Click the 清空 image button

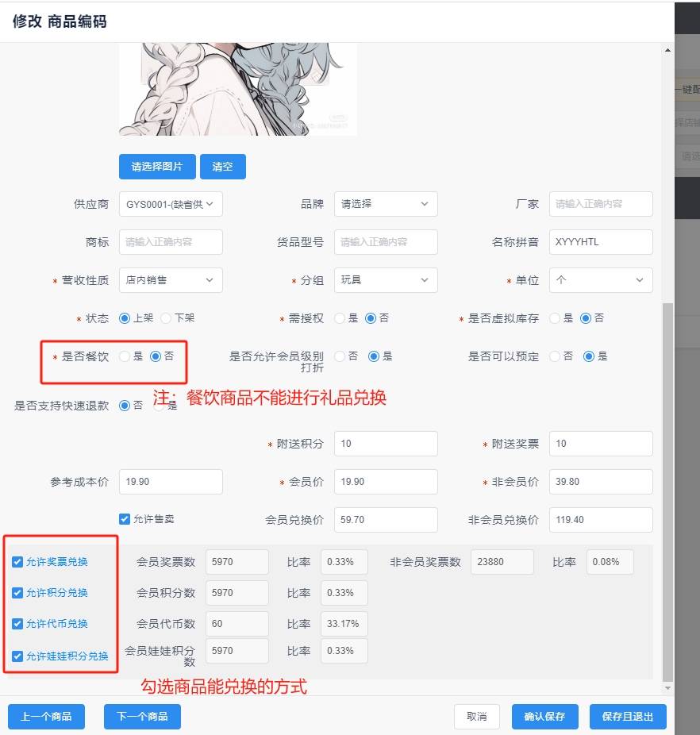pos(223,167)
